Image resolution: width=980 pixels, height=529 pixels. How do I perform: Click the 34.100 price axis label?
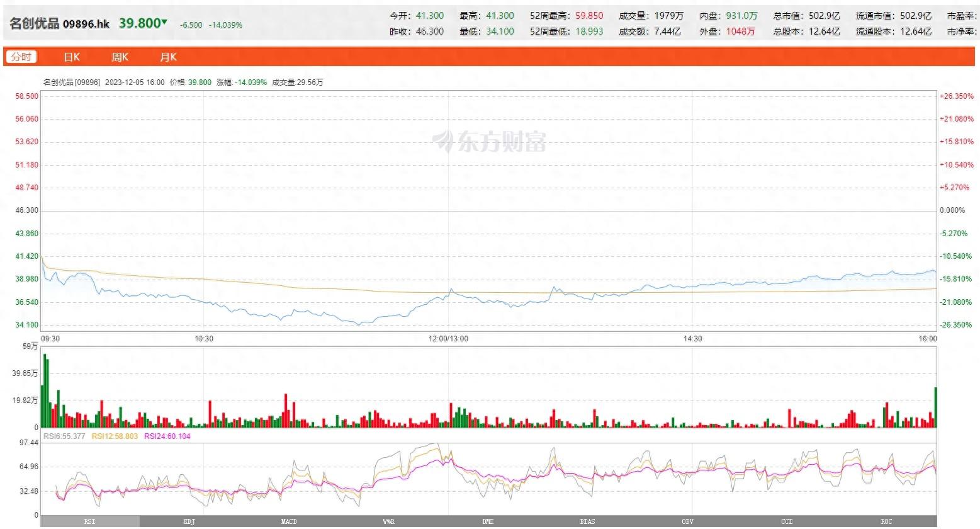click(x=27, y=325)
